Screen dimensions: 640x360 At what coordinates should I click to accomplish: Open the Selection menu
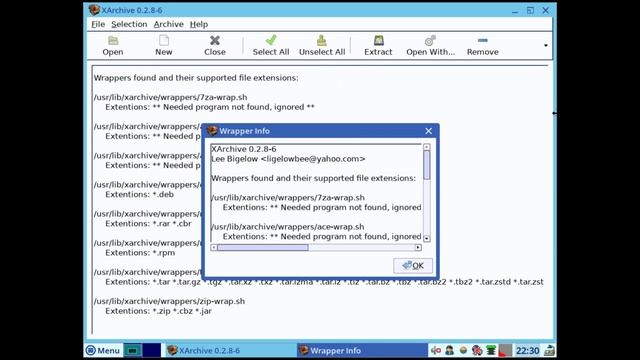129,24
